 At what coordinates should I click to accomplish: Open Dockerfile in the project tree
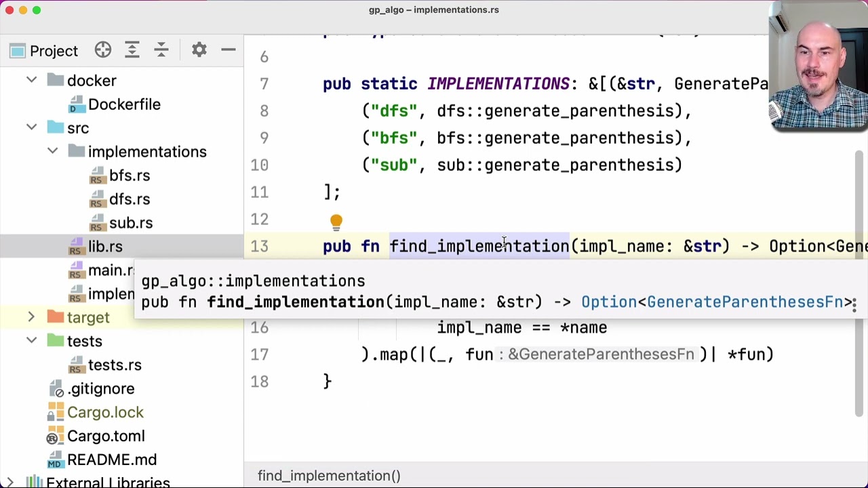click(124, 104)
